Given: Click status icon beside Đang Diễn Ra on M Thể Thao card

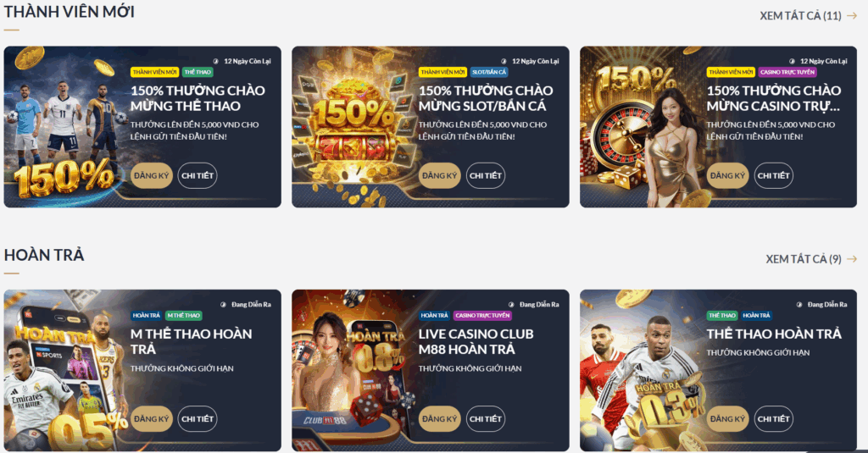Looking at the screenshot, I should [224, 305].
